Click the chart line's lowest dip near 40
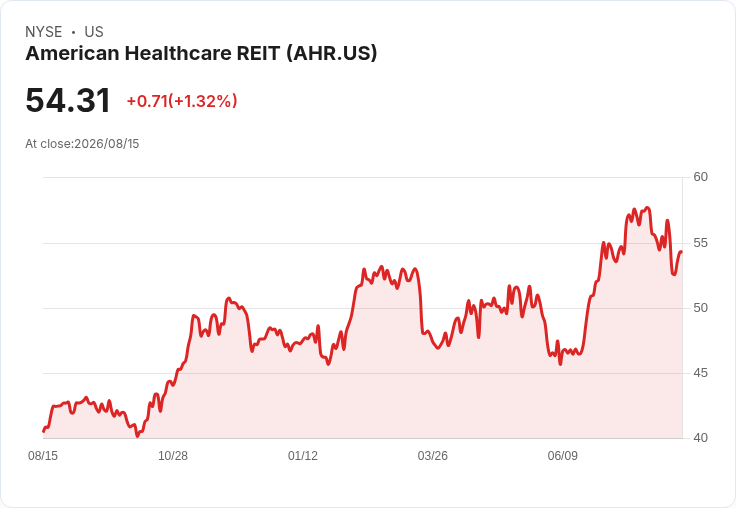Screen dimensions: 736x508 tap(138, 436)
